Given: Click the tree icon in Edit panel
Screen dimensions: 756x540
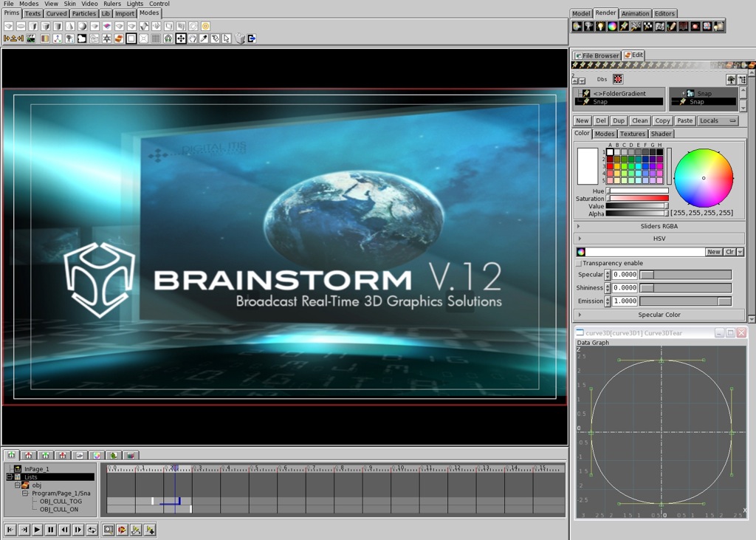Looking at the screenshot, I should point(732,80).
